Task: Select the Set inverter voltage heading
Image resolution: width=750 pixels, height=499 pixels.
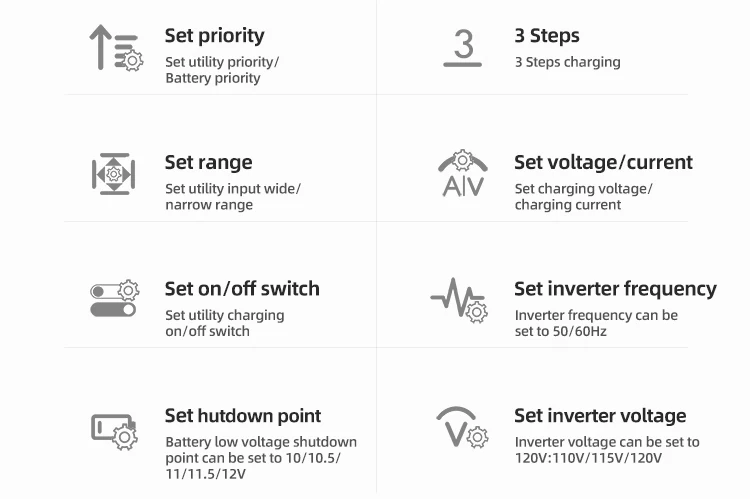Action: pos(600,416)
